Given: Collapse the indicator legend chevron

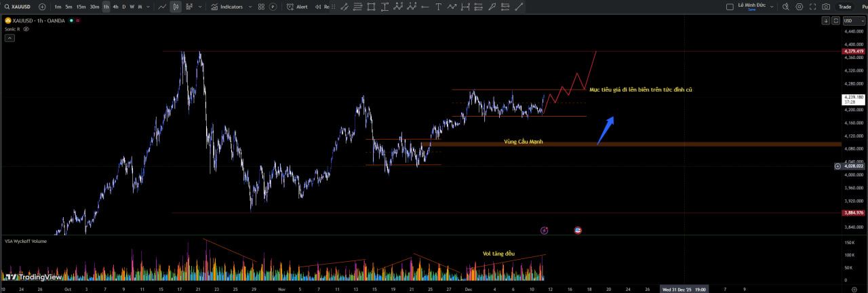Looking at the screenshot, I should (9, 38).
